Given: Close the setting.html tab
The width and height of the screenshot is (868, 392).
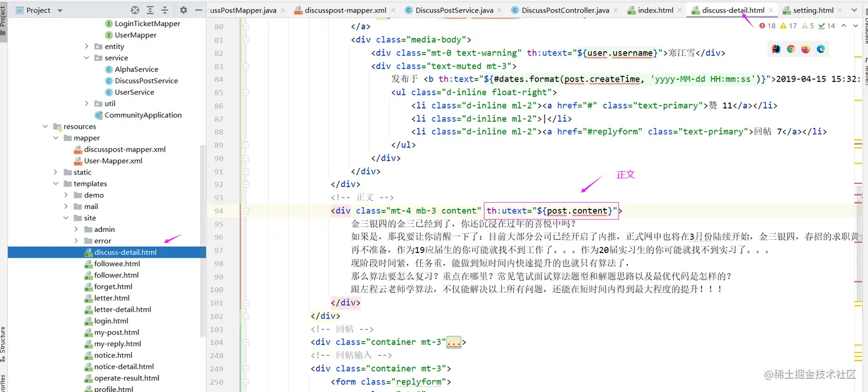Looking at the screenshot, I should [840, 10].
